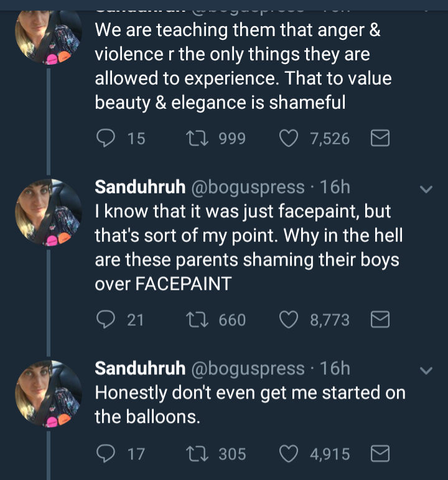Like the FACEPAINT tweet
The height and width of the screenshot is (480, 448).
coord(288,320)
